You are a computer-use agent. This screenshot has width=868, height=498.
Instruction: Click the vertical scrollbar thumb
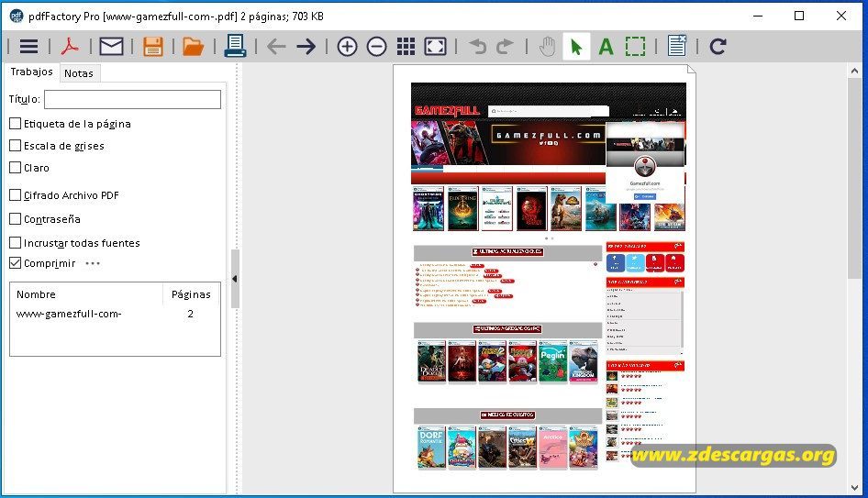(x=854, y=179)
